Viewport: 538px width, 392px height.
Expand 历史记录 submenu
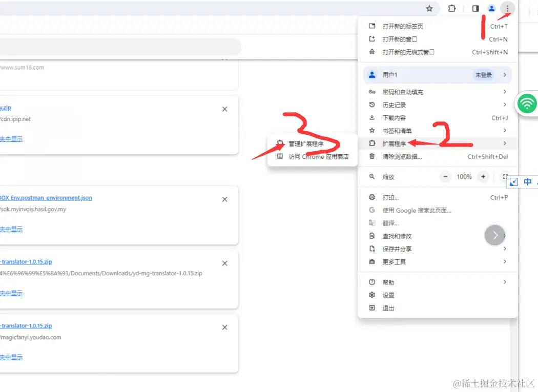click(x=438, y=105)
